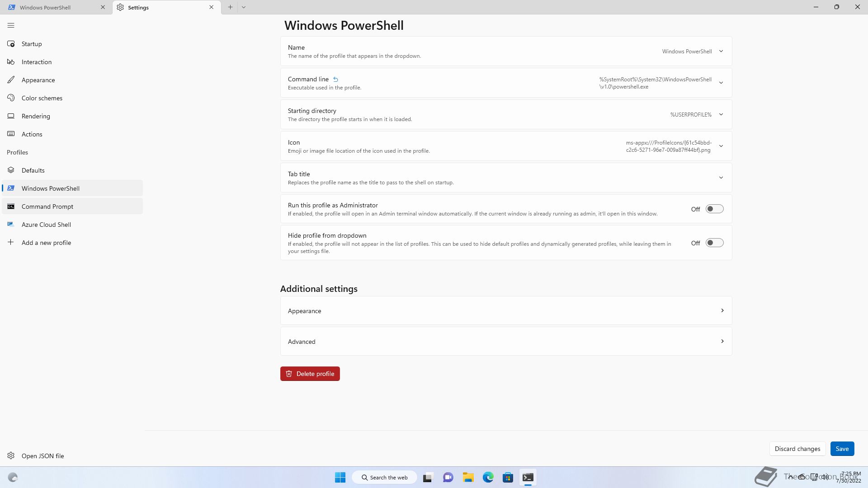Toggle Hide profile from dropdown

[714, 243]
